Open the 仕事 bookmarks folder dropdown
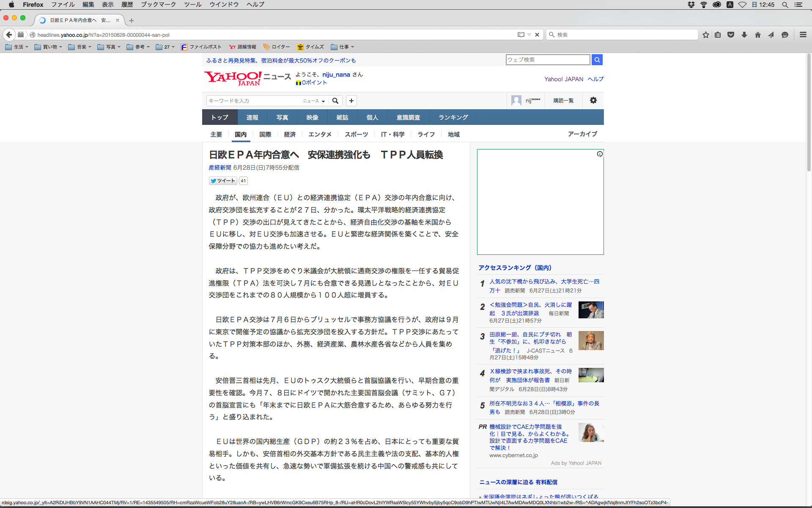 pyautogui.click(x=343, y=47)
